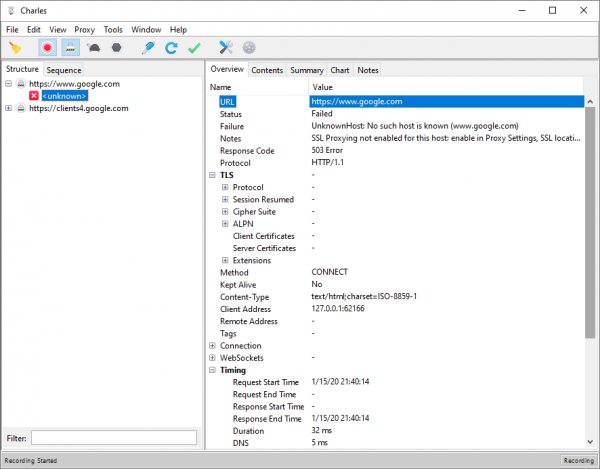Select the DNS 5 ms value
Screen dimensions: 600x469
[320, 443]
